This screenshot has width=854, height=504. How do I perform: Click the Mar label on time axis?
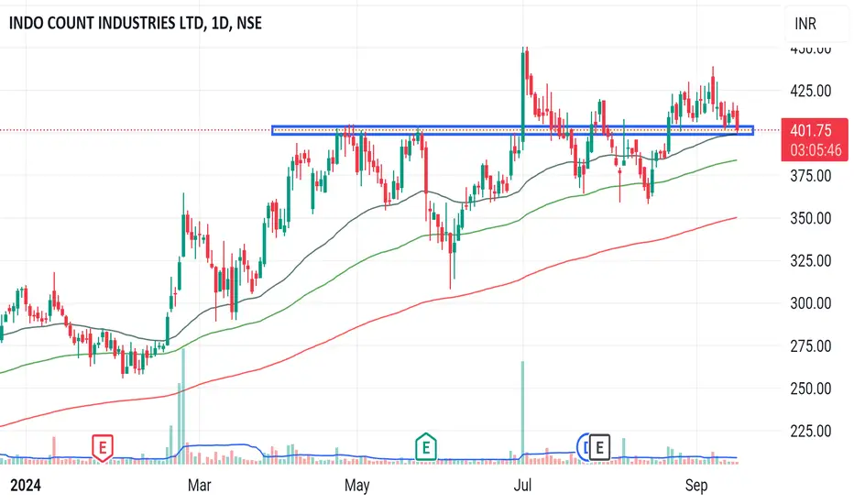coord(200,485)
